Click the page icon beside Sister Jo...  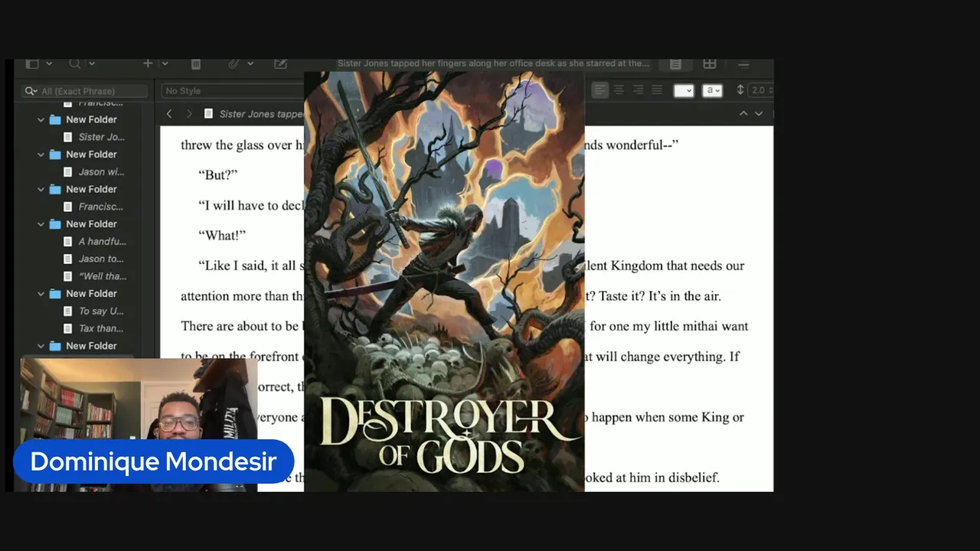68,137
